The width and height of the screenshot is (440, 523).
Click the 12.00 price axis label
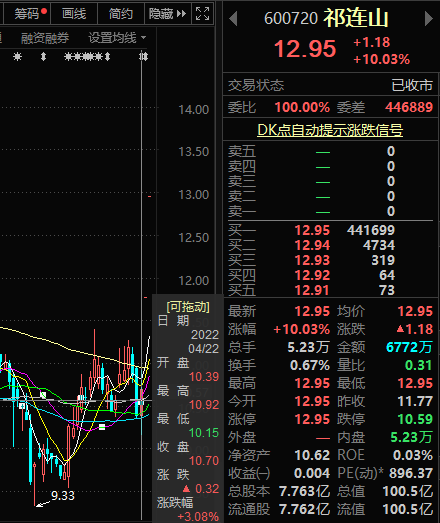193,281
